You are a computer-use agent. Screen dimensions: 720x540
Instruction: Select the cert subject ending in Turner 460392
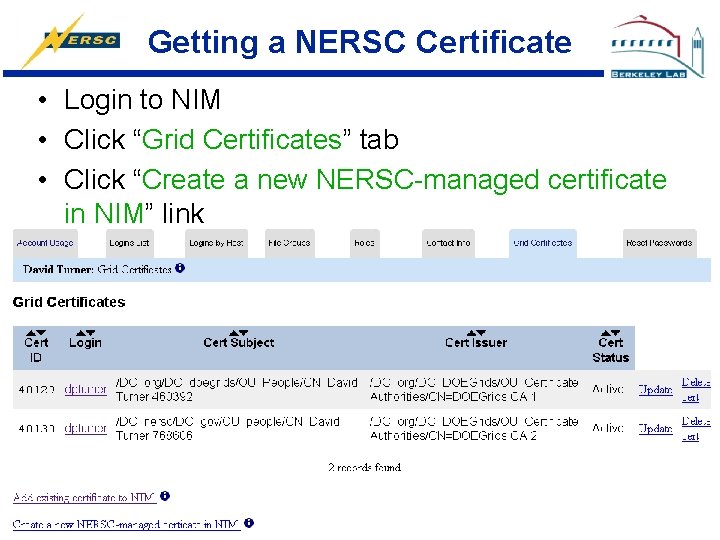point(236,389)
